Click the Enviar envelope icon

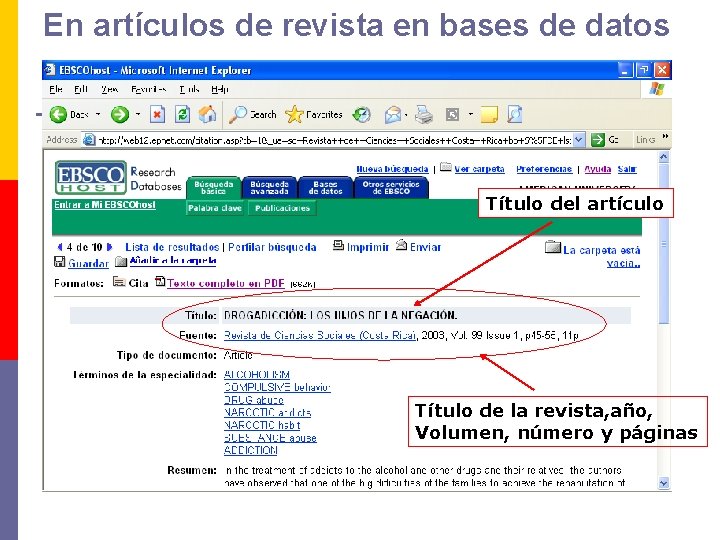(401, 246)
